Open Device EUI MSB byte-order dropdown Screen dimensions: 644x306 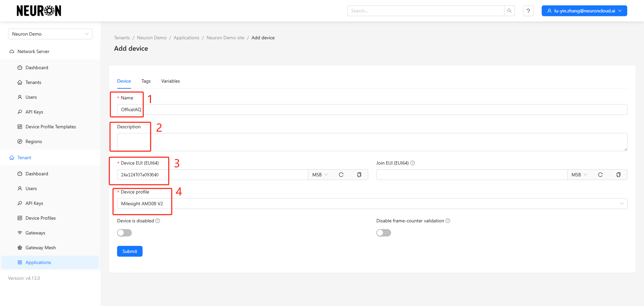pyautogui.click(x=320, y=175)
